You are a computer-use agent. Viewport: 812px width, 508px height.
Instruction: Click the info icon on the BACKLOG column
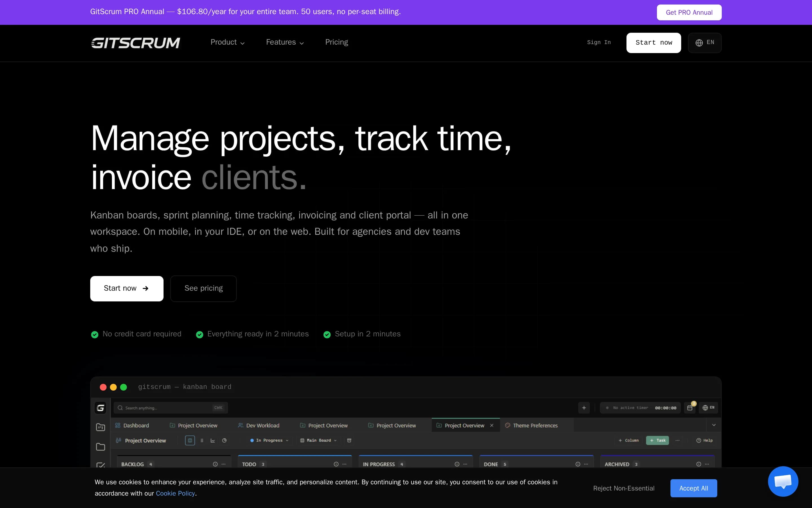click(x=215, y=464)
